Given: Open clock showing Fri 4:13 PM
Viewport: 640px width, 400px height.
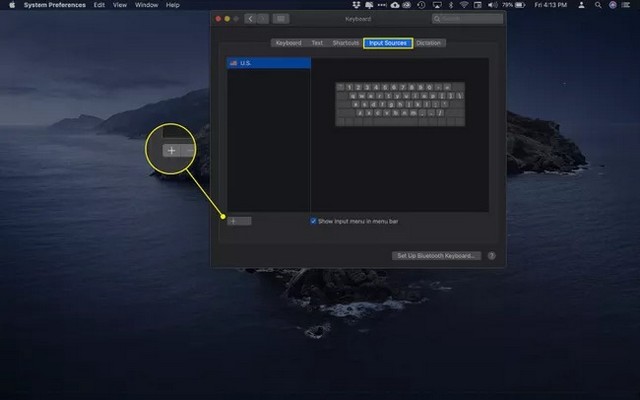Looking at the screenshot, I should click(551, 5).
